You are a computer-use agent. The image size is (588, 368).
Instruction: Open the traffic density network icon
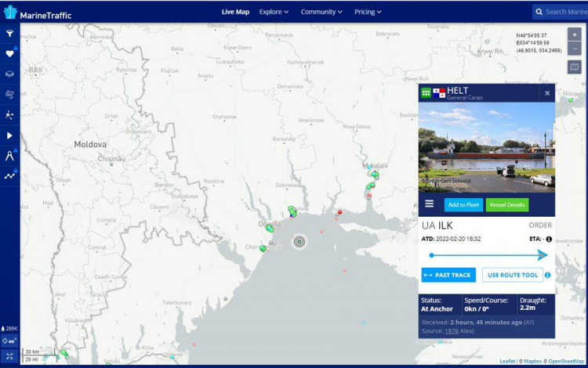[9, 115]
